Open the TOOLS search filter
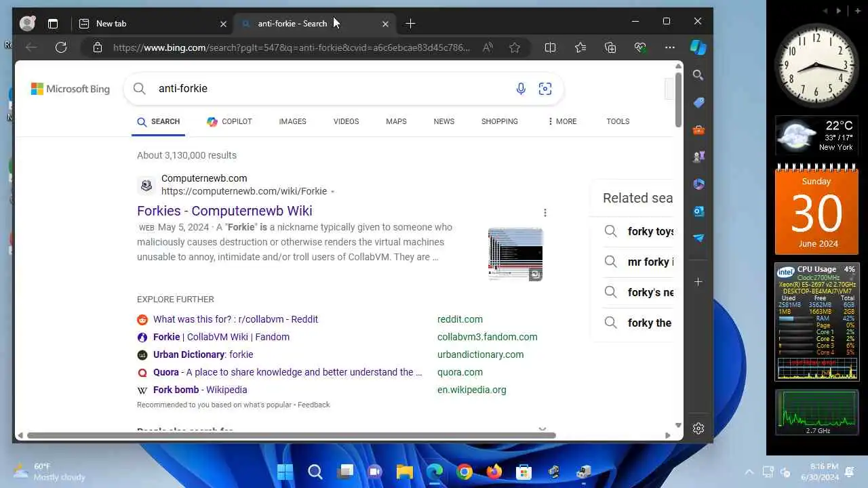This screenshot has height=488, width=868. pos(618,121)
